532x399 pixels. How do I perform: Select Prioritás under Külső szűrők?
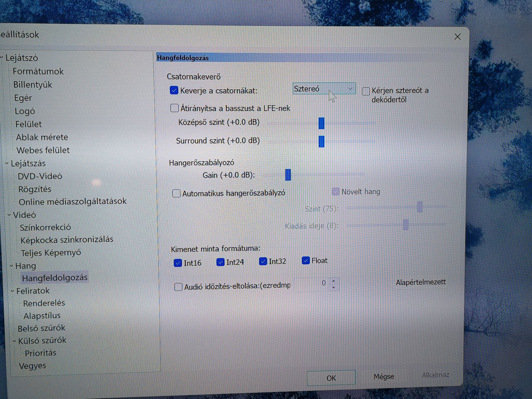[x=41, y=353]
